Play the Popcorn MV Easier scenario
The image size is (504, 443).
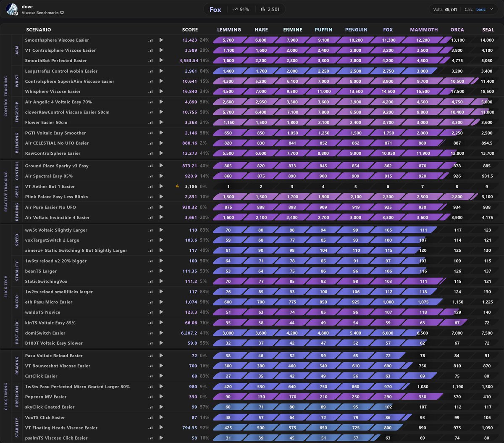point(161,397)
